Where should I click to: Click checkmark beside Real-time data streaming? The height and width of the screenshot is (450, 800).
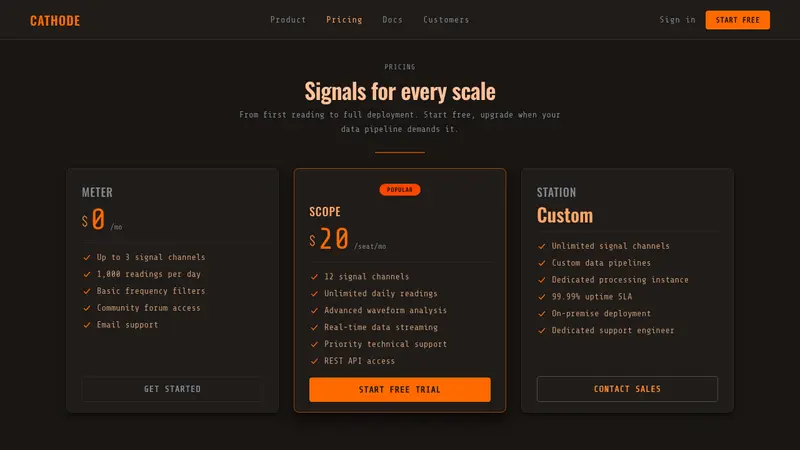[x=314, y=327]
